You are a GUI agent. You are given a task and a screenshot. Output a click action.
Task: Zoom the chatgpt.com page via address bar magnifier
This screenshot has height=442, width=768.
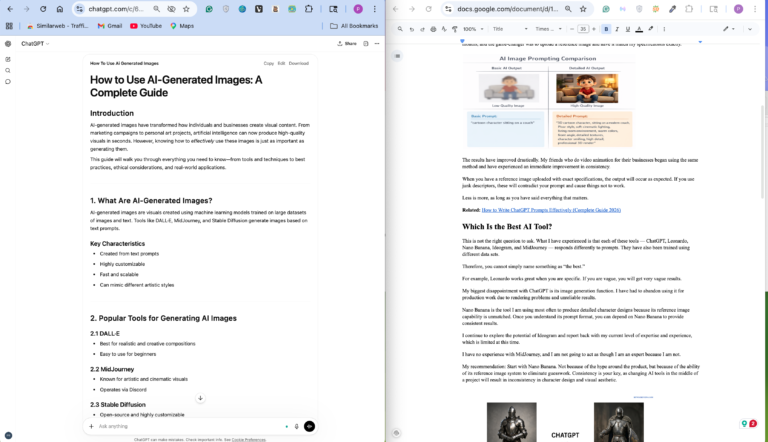[156, 9]
